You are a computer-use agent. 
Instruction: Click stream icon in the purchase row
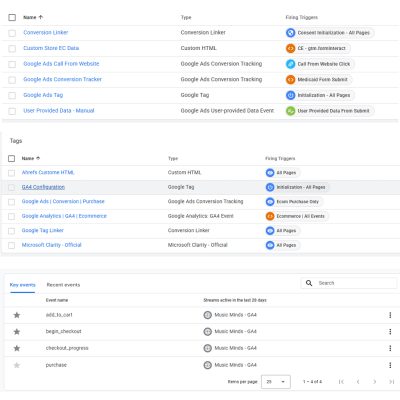[208, 365]
